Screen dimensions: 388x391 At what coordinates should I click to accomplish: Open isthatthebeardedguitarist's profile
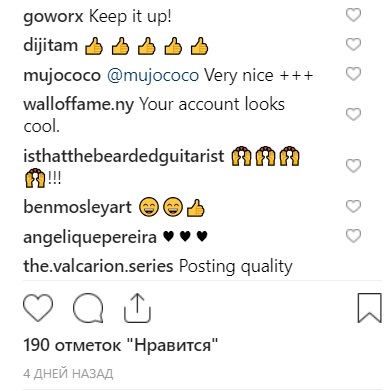(x=124, y=156)
